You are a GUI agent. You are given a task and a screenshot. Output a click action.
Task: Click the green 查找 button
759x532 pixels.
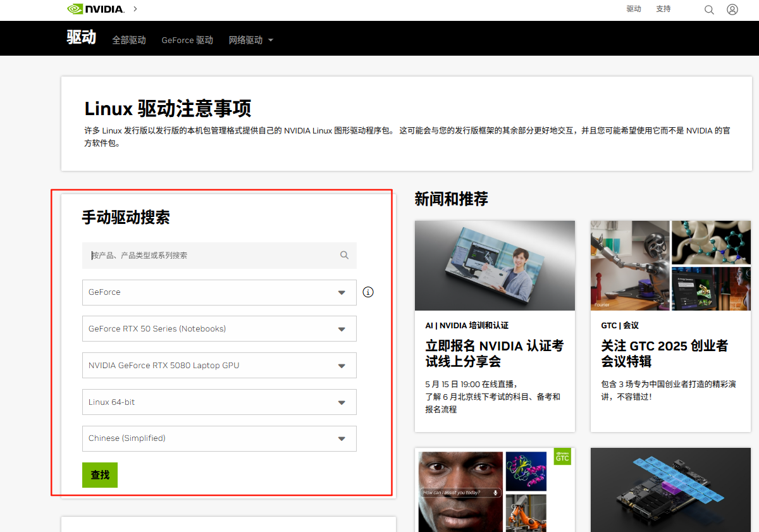coord(100,475)
